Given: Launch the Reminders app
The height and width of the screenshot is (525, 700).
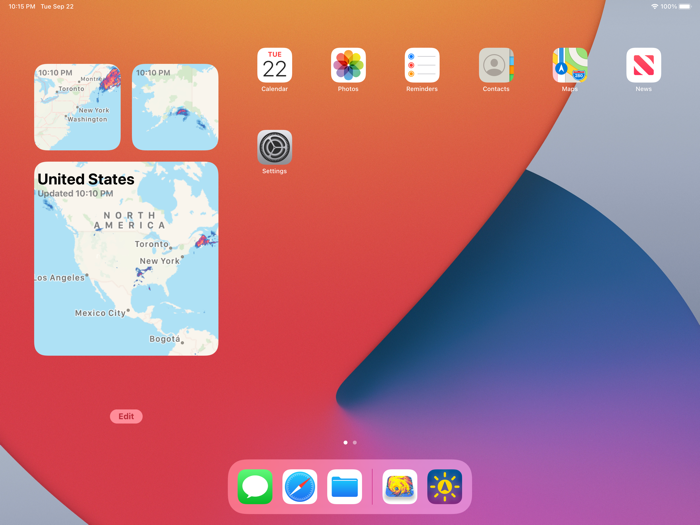Looking at the screenshot, I should pyautogui.click(x=422, y=65).
